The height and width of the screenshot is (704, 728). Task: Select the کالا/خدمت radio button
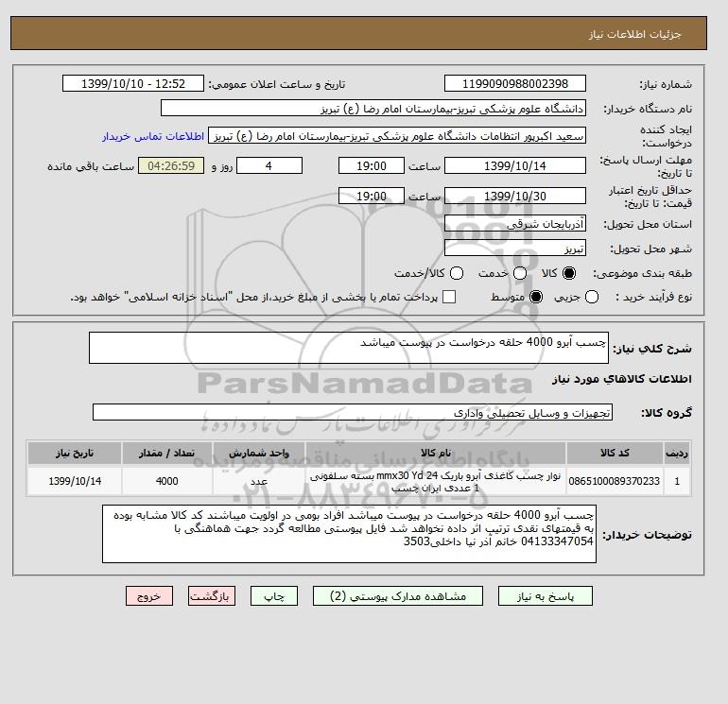pos(457,273)
